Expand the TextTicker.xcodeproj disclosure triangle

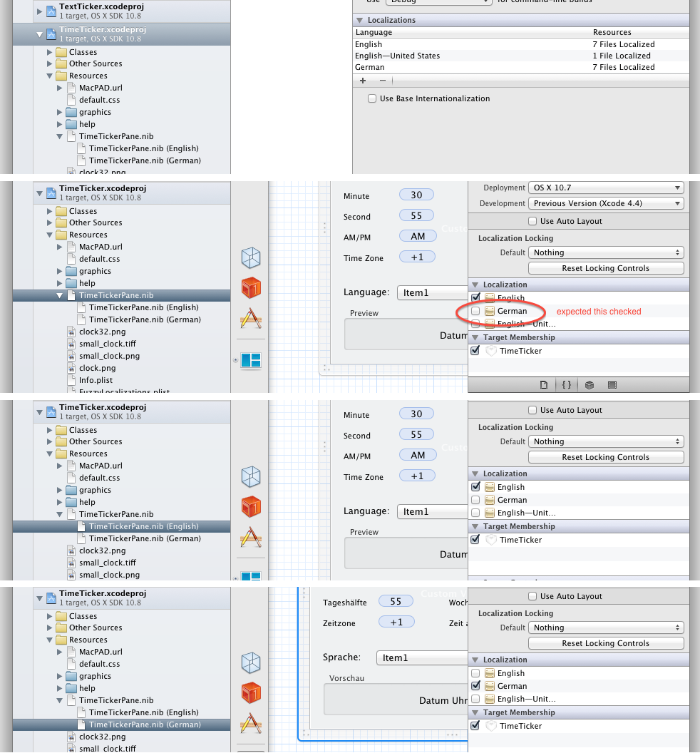40,11
